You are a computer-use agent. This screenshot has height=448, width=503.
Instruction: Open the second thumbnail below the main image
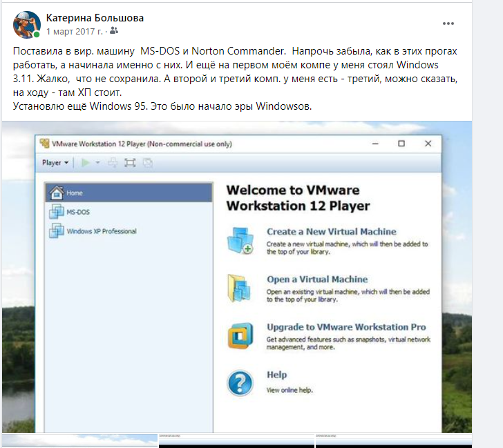[x=236, y=440]
